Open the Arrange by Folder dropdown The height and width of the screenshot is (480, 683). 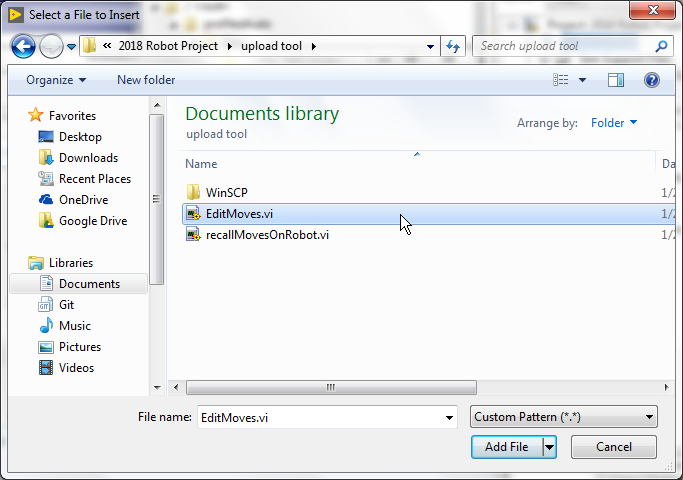coord(614,123)
